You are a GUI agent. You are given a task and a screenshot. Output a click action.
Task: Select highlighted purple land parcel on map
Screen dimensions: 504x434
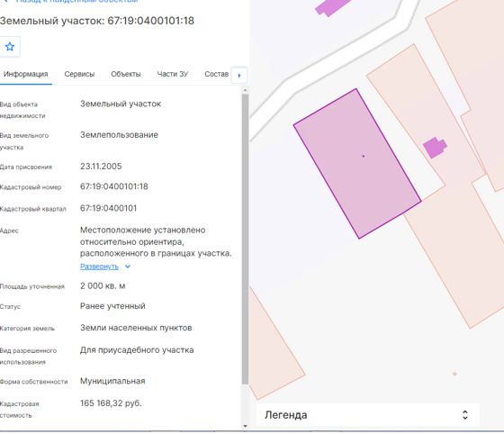point(357,164)
